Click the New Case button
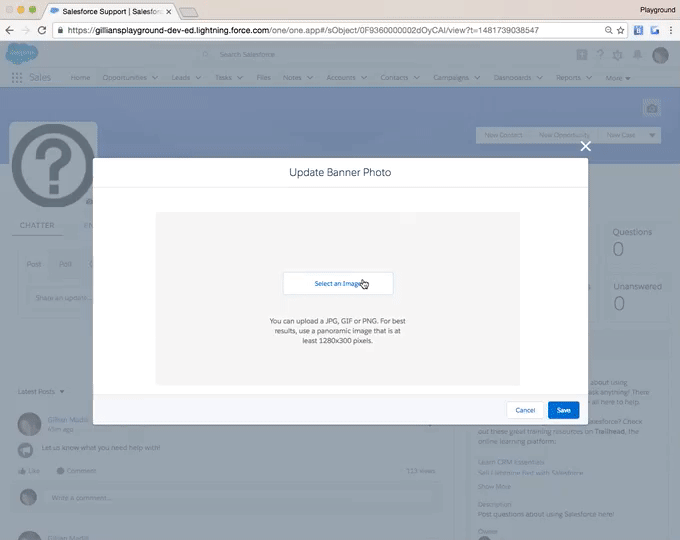 click(x=621, y=135)
